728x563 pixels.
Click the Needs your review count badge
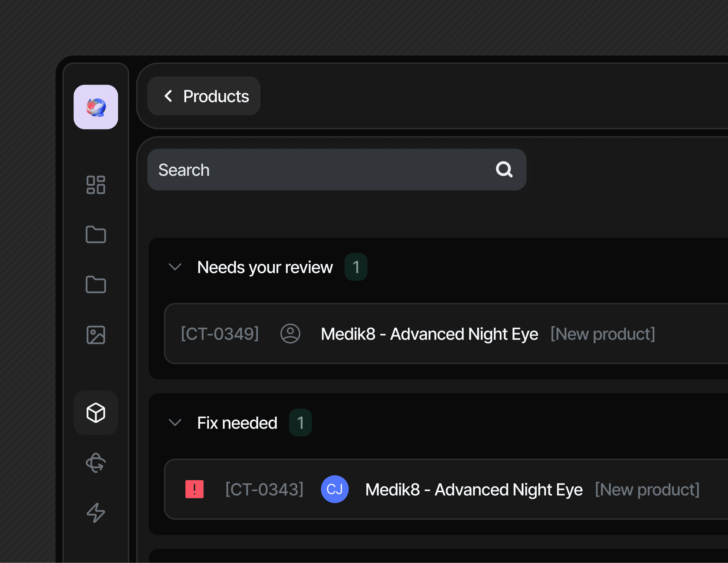(356, 267)
